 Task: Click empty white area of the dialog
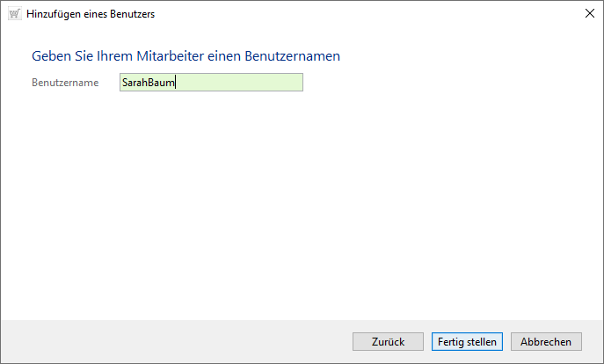tap(299, 202)
